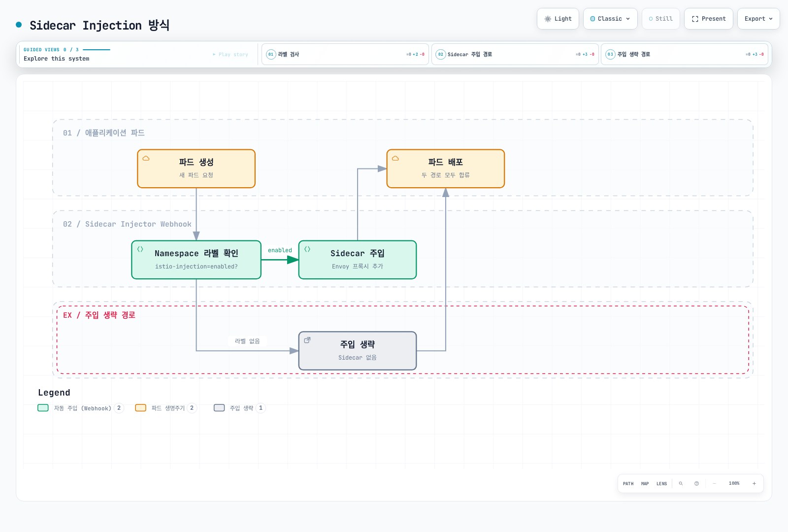Click the istio-injection=enabled? subtitle
The image size is (788, 532).
pyautogui.click(x=196, y=266)
